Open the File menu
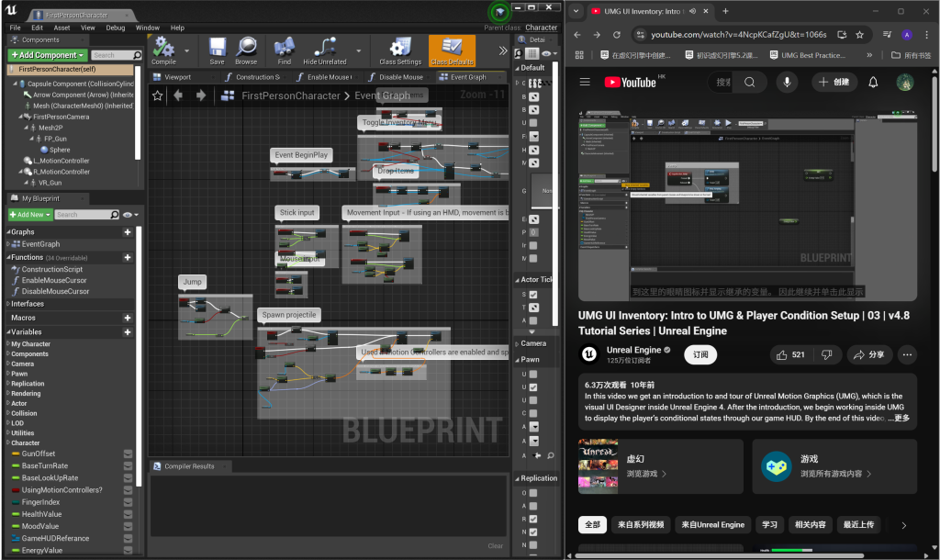940x560 pixels. (x=15, y=28)
